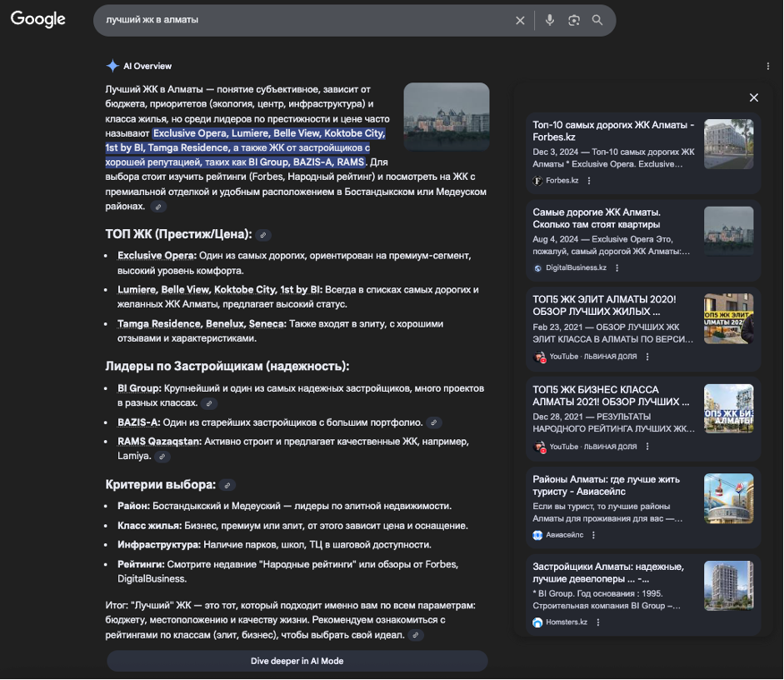
Task: Clear the search query with X icon
Action: coord(520,20)
